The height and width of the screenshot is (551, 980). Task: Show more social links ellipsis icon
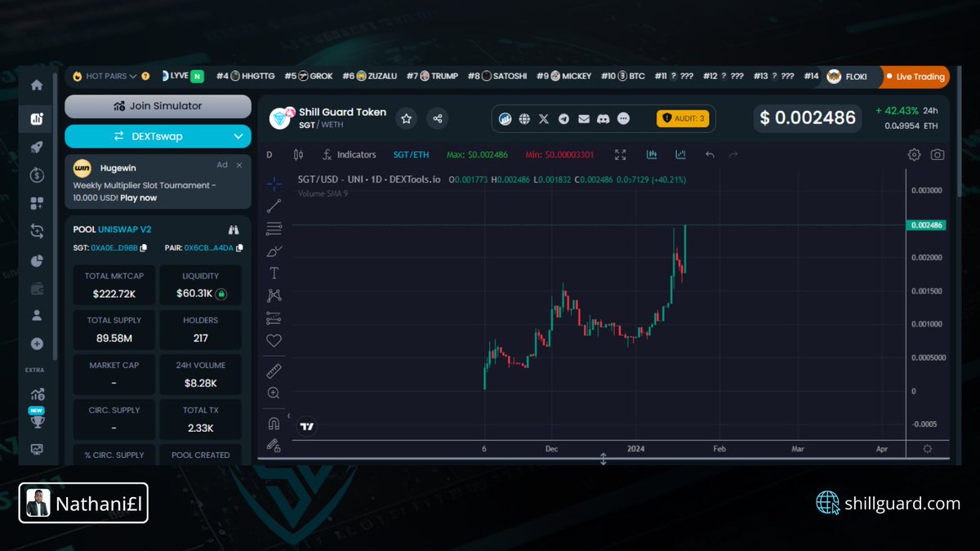623,119
